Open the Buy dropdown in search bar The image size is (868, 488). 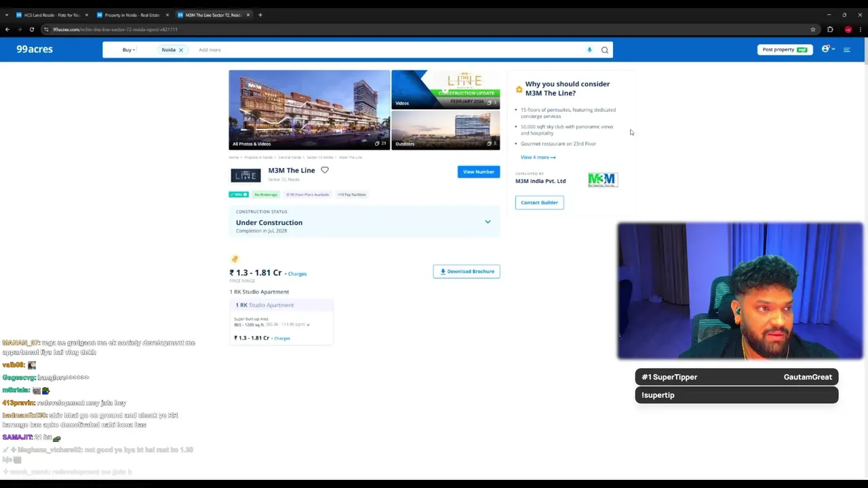(128, 49)
